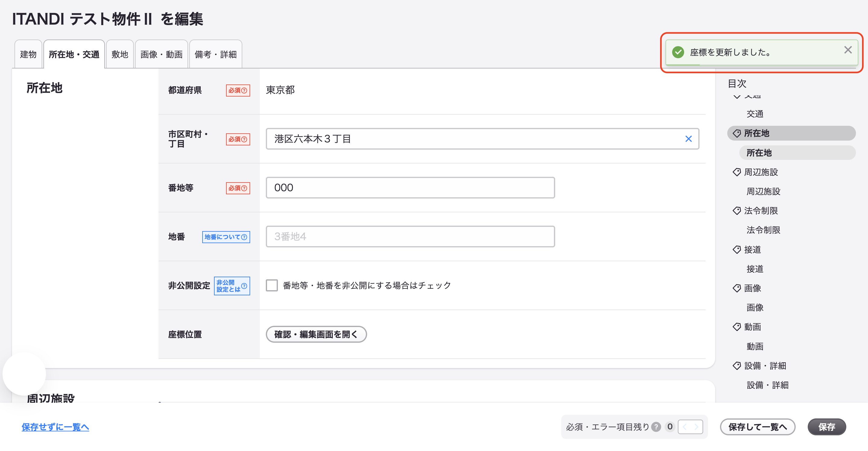Dismiss the 座標を更新しました notification
Screen dimensions: 868x451
coord(848,50)
